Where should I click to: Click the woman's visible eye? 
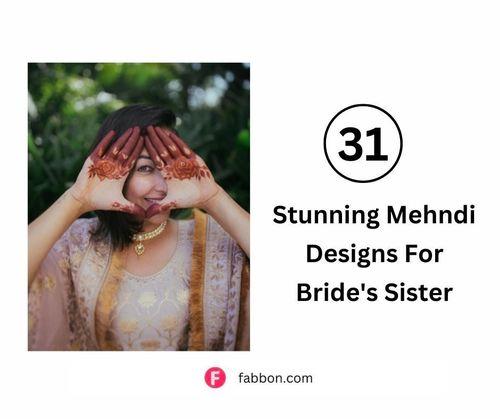pyautogui.click(x=142, y=168)
